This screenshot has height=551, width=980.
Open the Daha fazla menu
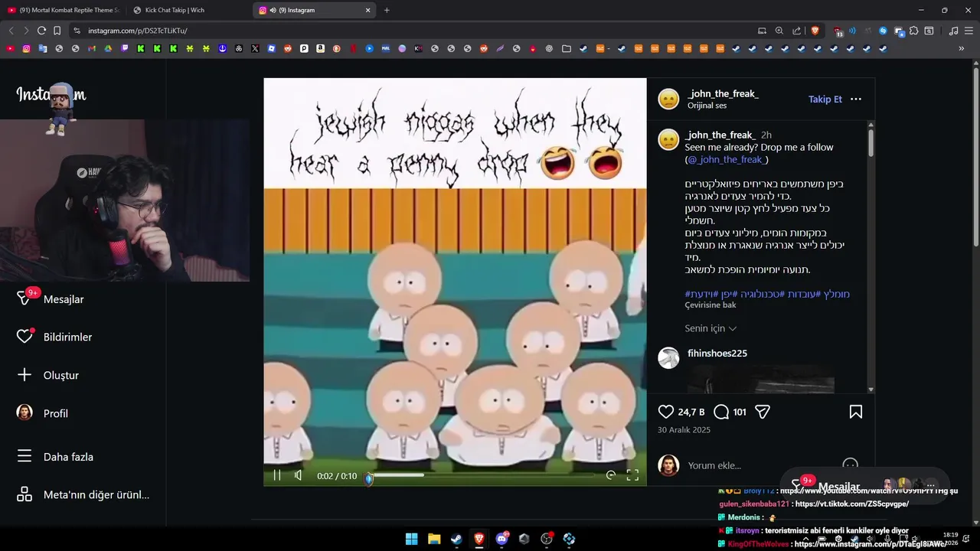(x=55, y=457)
